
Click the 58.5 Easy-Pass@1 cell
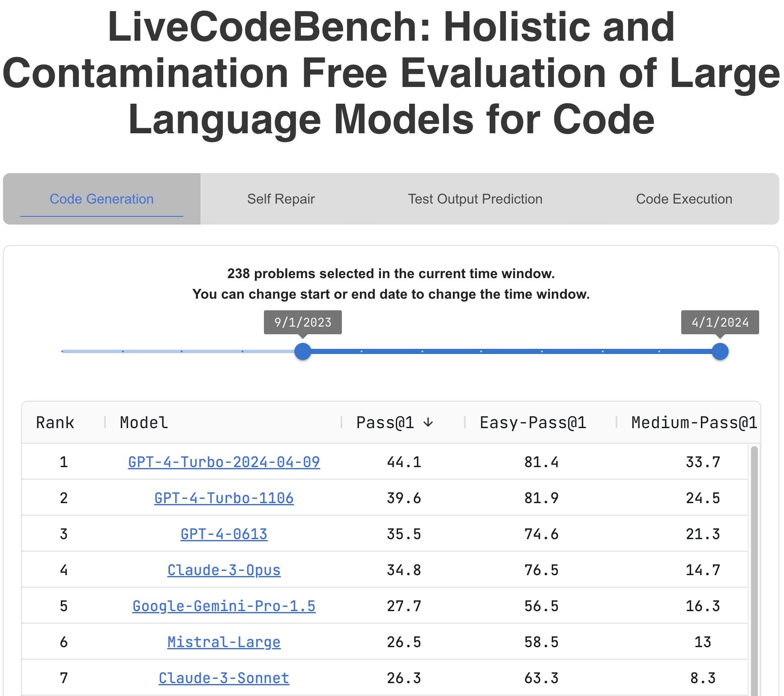[542, 642]
